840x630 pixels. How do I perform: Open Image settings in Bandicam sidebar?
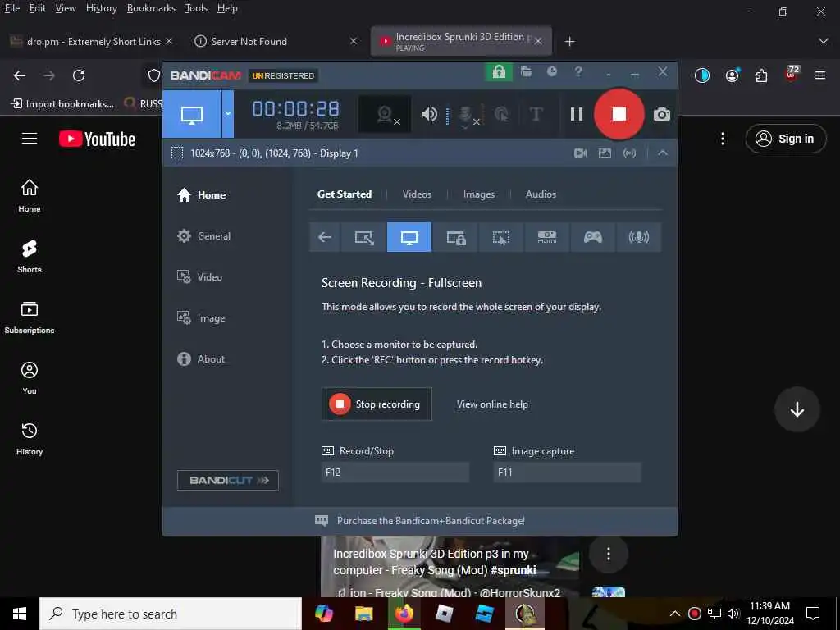pyautogui.click(x=201, y=318)
